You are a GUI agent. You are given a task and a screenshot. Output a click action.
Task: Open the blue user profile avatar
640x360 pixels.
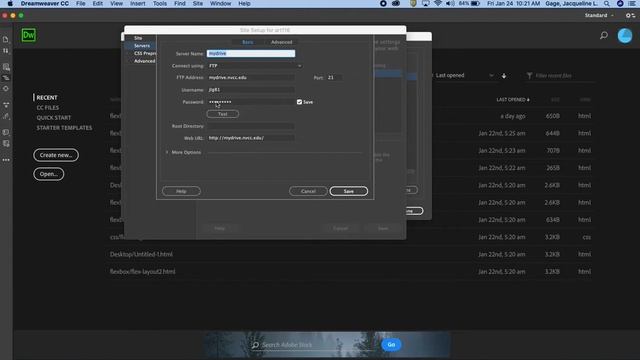point(625,36)
